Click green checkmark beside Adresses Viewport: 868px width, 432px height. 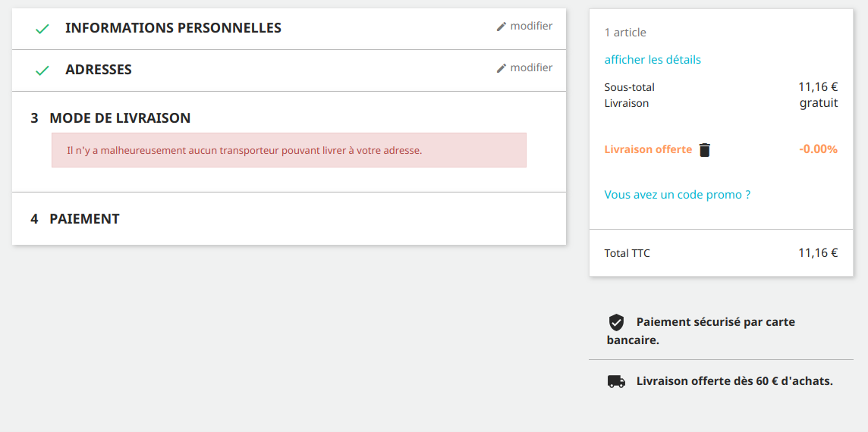(42, 70)
